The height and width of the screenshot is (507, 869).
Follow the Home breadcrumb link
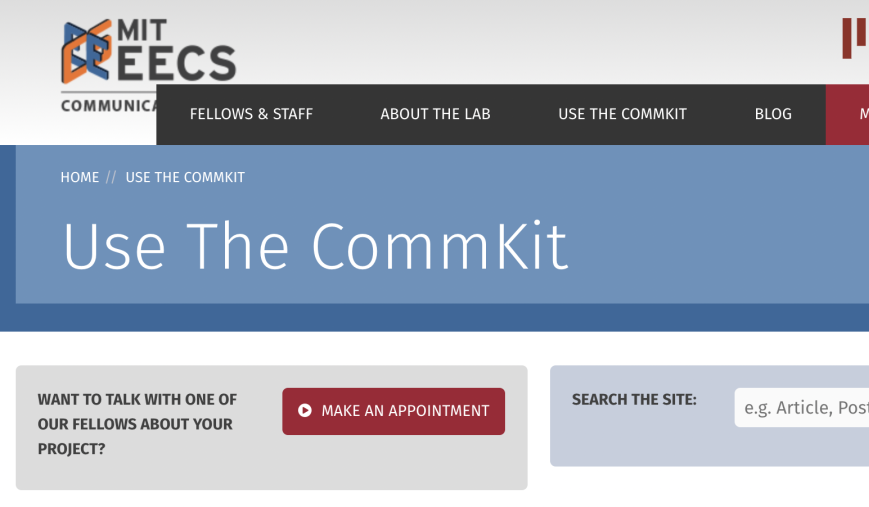pyautogui.click(x=80, y=177)
